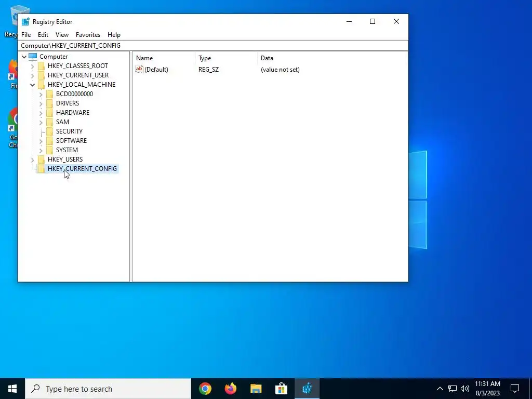
Task: Expand the HARDWARE chevron
Action: [41, 113]
